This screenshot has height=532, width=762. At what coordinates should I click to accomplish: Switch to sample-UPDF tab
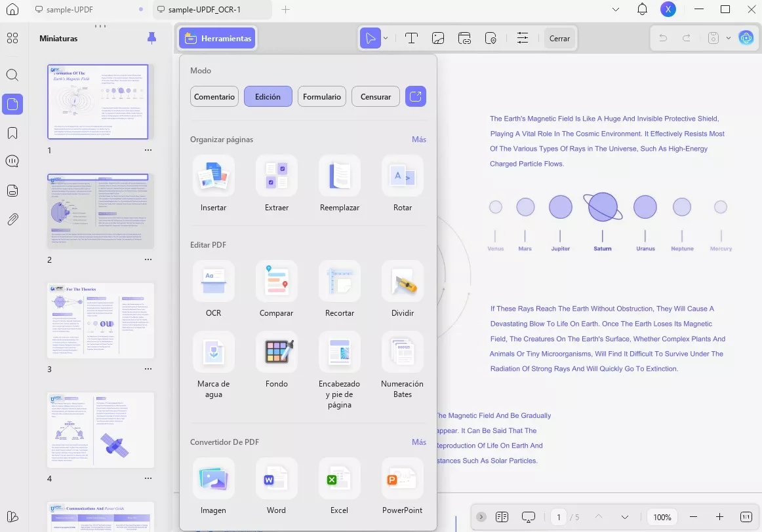[89, 10]
